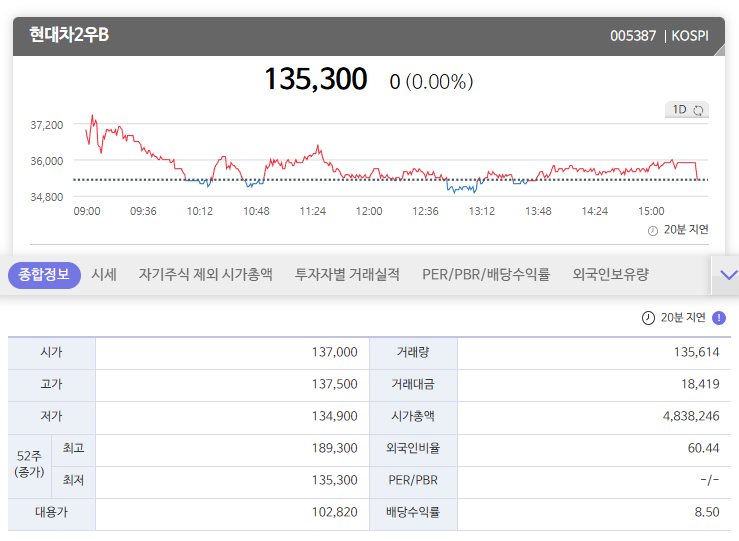Click the stock name 현대차2우B

[69, 35]
